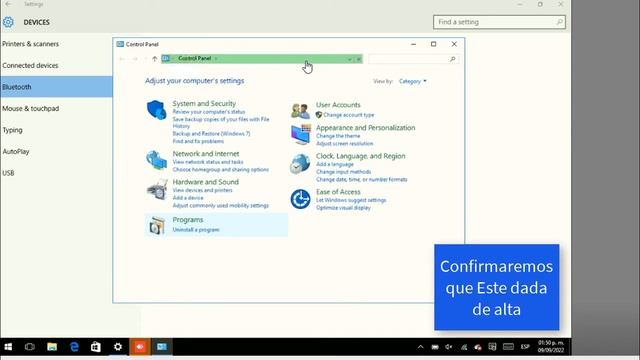The image size is (640, 360).
Task: Click View devices and printers
Action: point(202,190)
